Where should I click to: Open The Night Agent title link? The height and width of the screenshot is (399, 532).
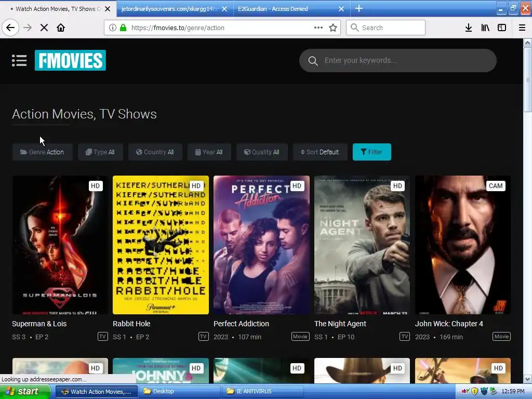340,324
